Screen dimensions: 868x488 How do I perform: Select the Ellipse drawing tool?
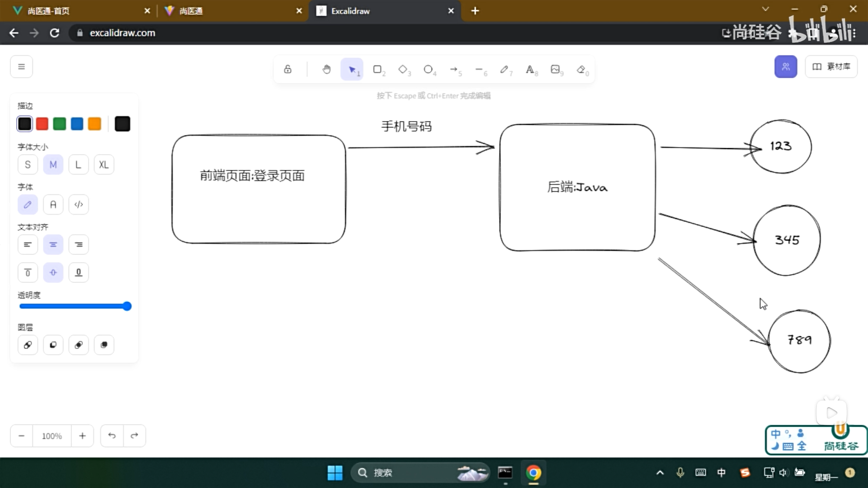tap(428, 69)
